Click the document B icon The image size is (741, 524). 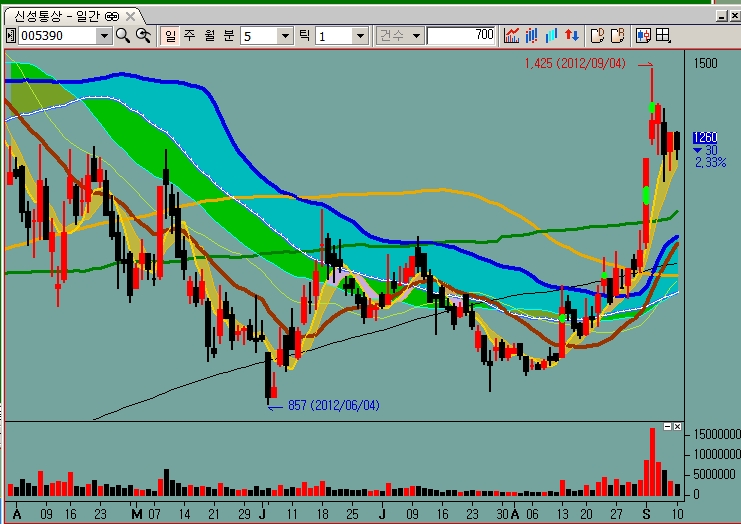click(618, 35)
